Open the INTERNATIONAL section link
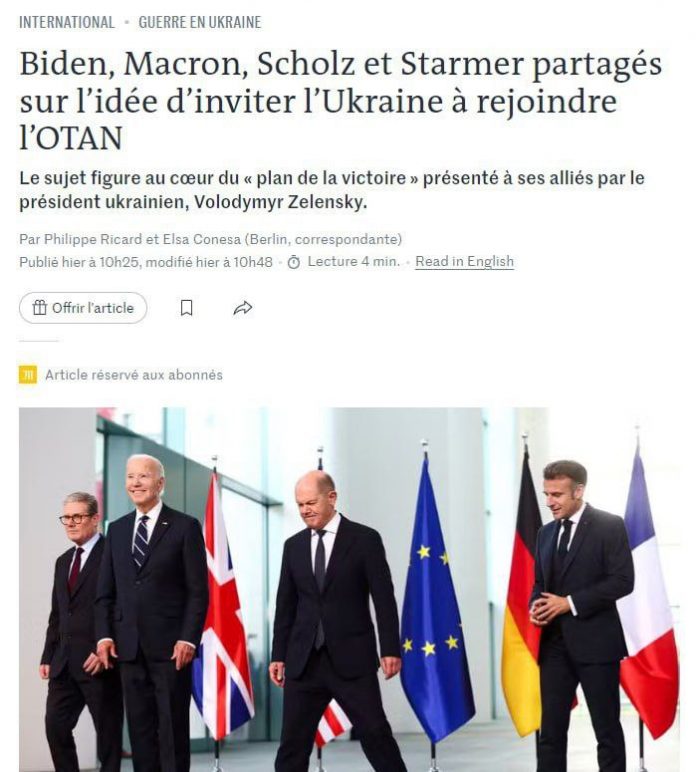This screenshot has height=772, width=696. click(67, 22)
